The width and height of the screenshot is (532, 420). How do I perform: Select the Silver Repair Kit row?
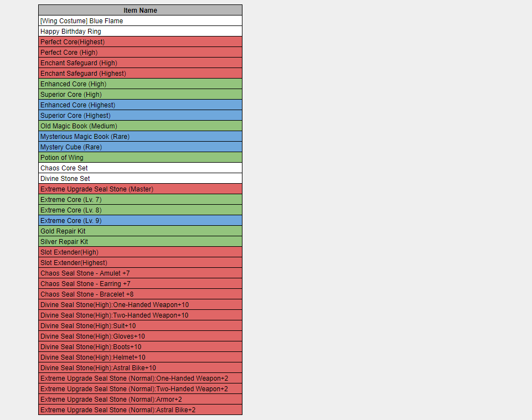tap(140, 242)
